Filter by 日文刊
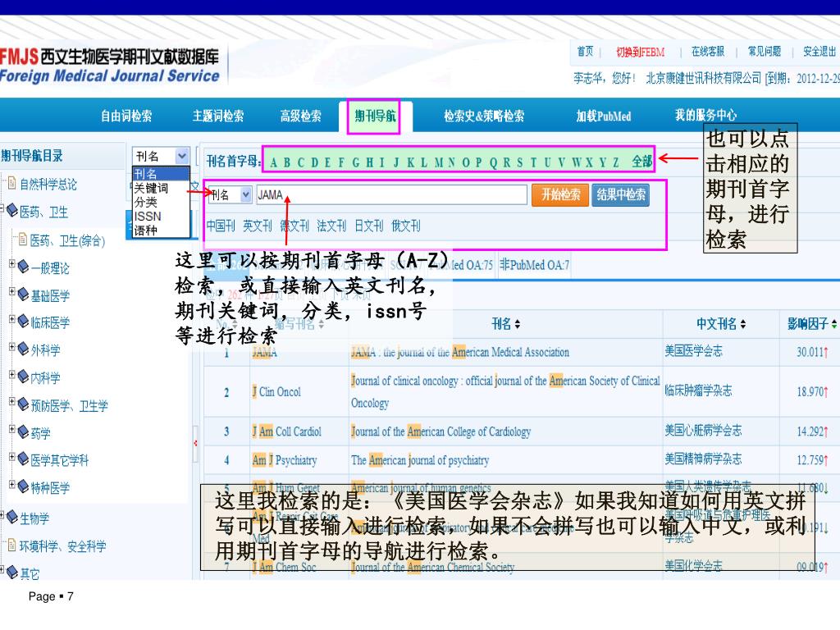 [x=368, y=226]
